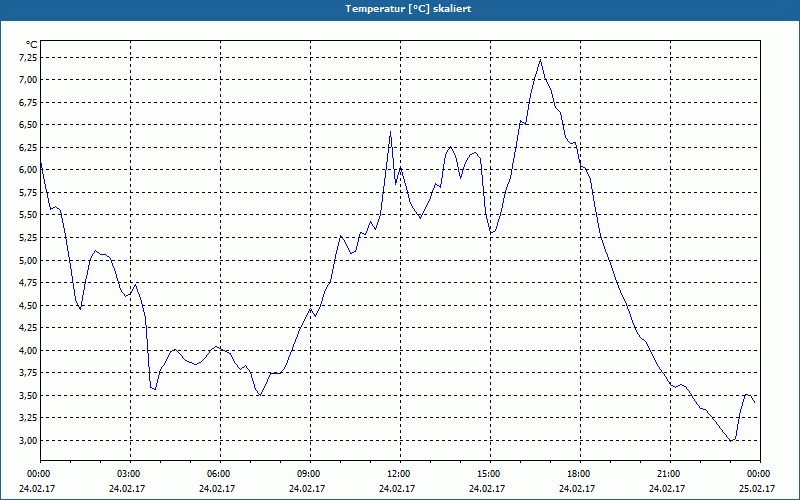Select the y-axis tick '3,00'
This screenshot has height=500, width=800.
point(28,441)
